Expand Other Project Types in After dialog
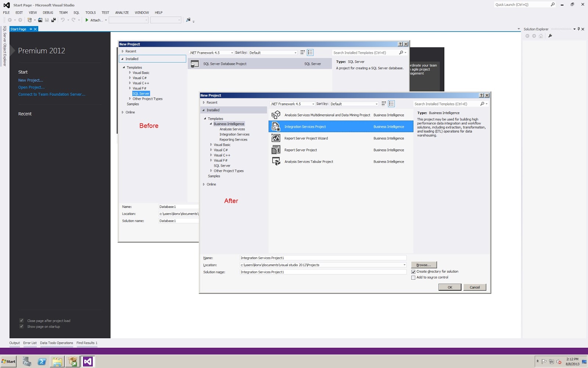 click(211, 171)
